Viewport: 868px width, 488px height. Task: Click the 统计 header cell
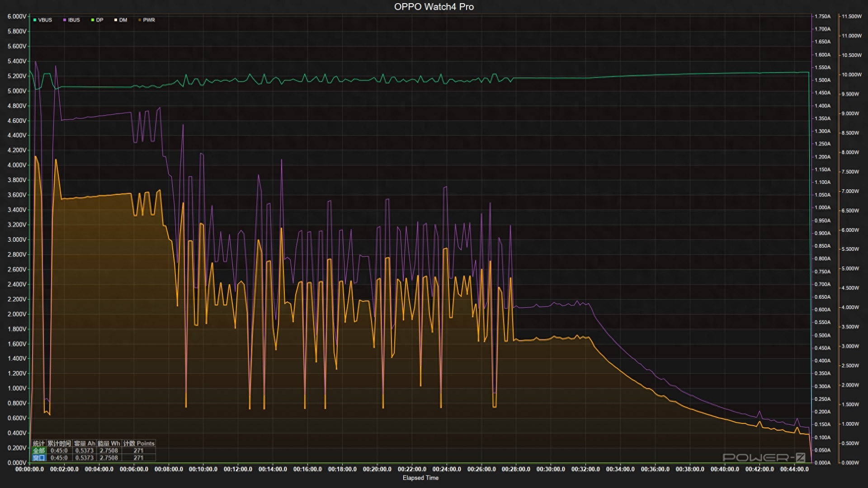(x=39, y=443)
